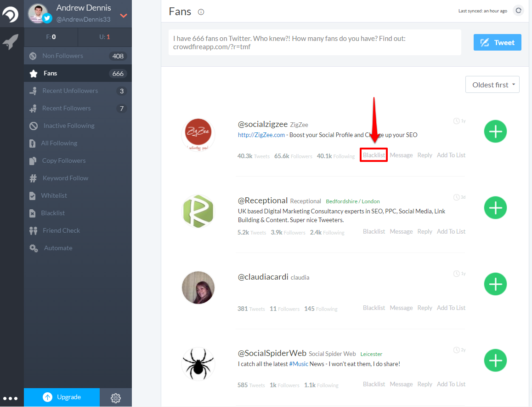Visit the ZigZee.com profile link
The height and width of the screenshot is (407, 532).
point(261,135)
